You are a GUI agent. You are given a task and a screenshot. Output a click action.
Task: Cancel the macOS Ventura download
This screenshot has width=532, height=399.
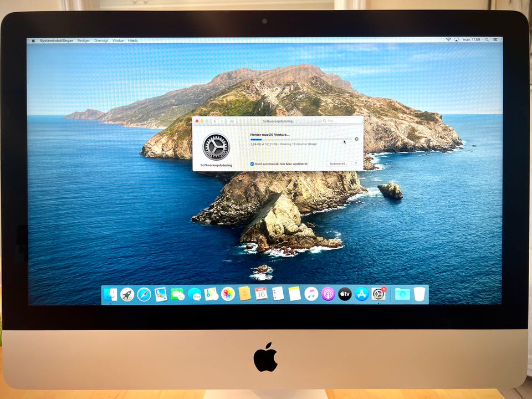click(356, 139)
